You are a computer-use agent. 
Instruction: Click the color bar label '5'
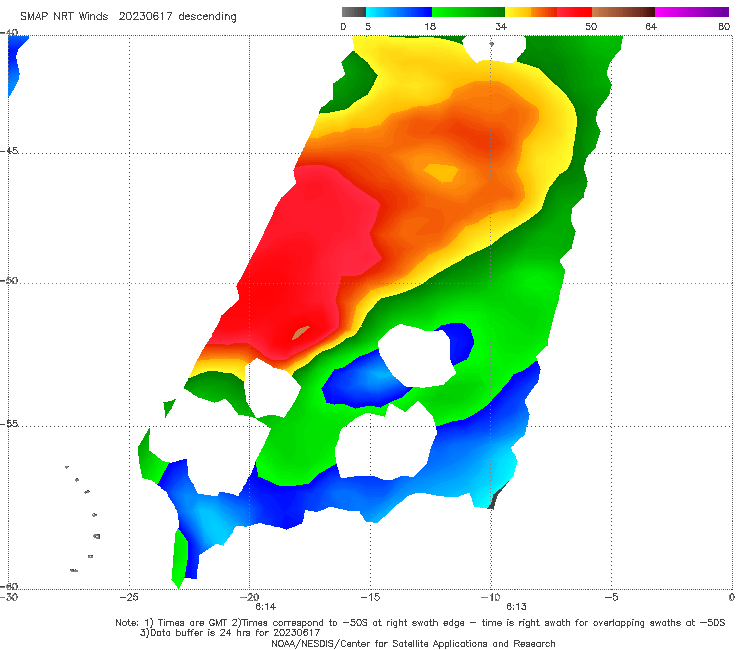(x=368, y=27)
